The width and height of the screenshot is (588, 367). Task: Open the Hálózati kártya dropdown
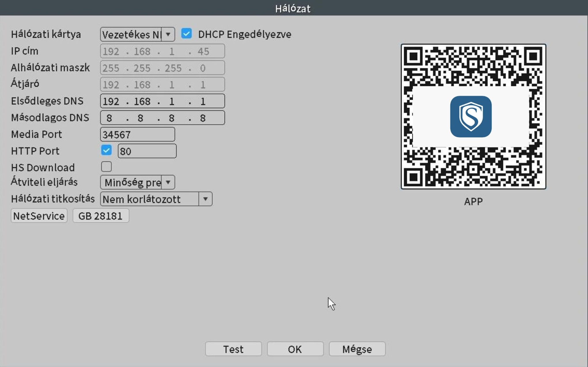[x=137, y=34]
